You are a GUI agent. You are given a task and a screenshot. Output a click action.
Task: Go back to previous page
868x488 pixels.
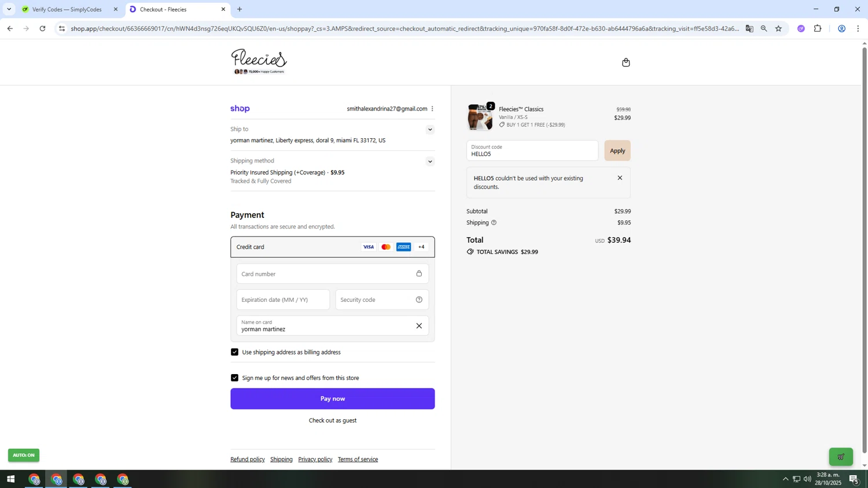tap(10, 28)
